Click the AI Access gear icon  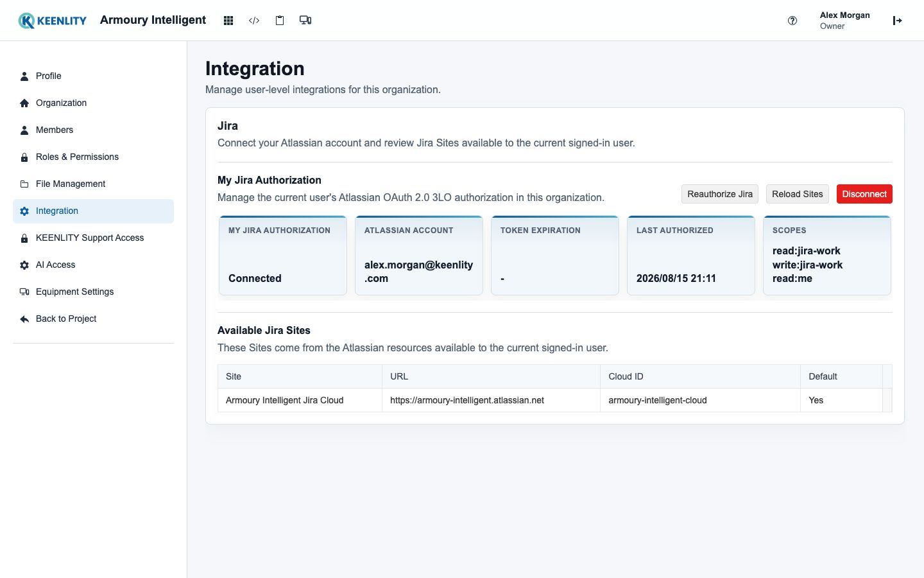24,265
